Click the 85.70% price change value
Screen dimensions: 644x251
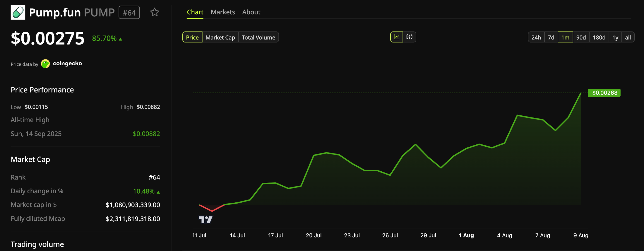click(104, 38)
